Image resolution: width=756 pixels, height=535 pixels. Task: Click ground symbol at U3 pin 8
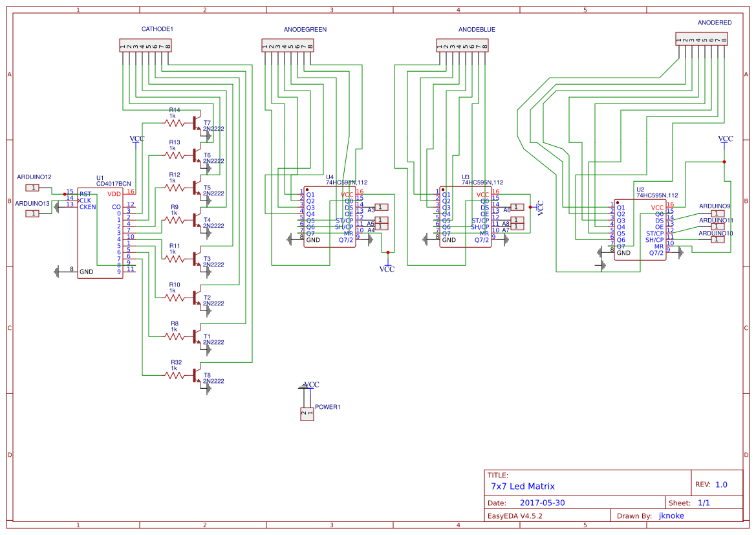[426, 239]
